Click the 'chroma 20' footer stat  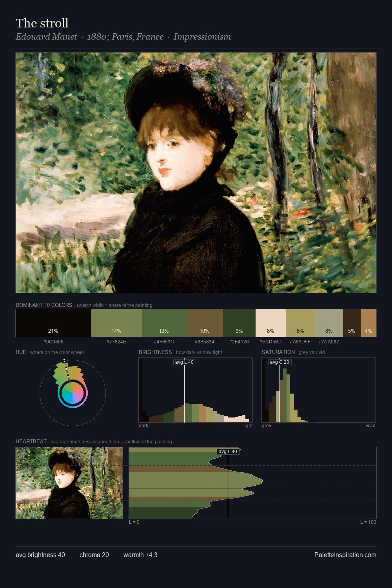point(94,555)
